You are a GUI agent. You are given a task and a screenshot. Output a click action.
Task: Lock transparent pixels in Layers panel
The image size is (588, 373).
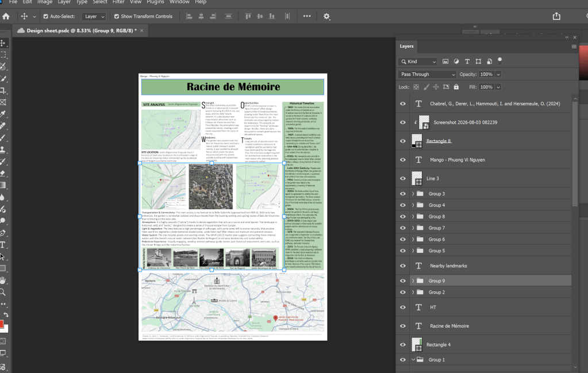416,87
